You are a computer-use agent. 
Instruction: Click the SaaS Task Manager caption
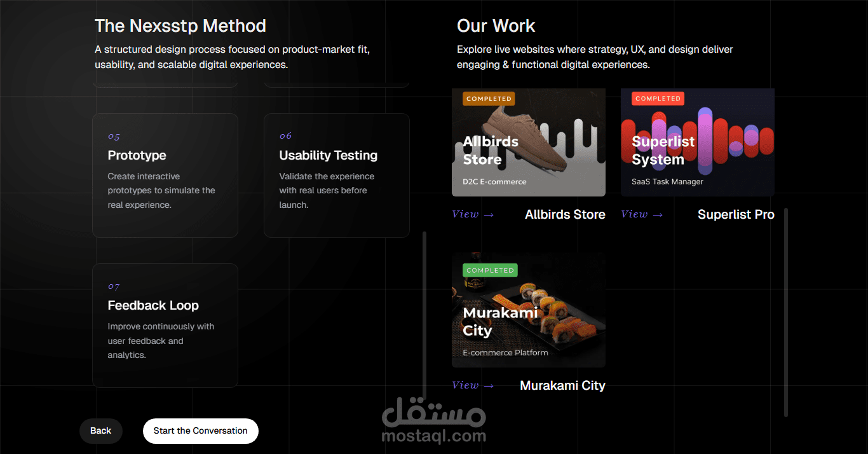[x=667, y=182]
